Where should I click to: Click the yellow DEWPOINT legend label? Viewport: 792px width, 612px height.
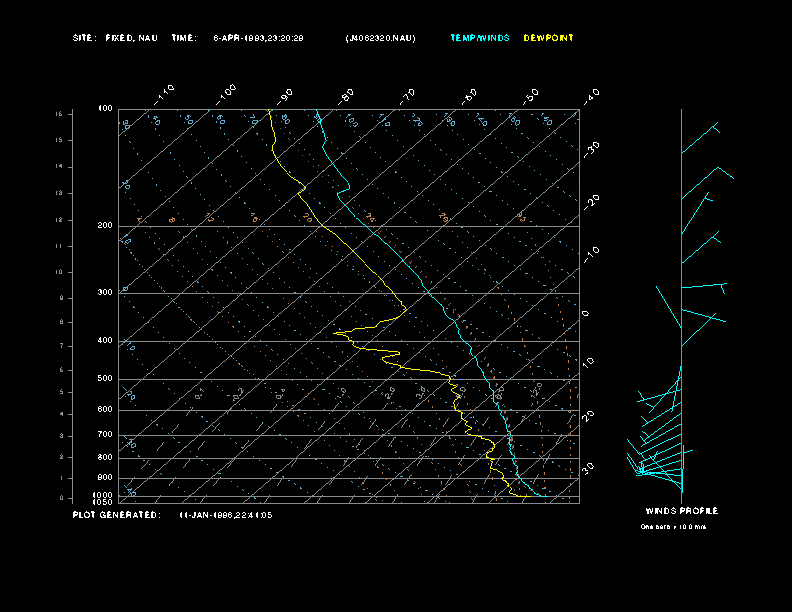549,38
